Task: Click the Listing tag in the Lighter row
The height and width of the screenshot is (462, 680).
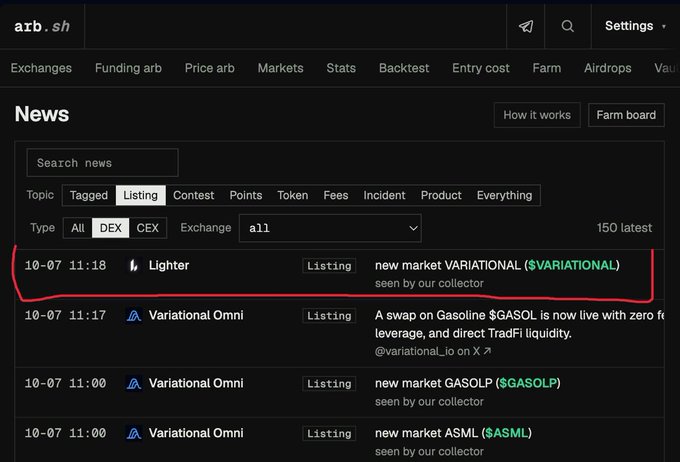Action: (329, 266)
